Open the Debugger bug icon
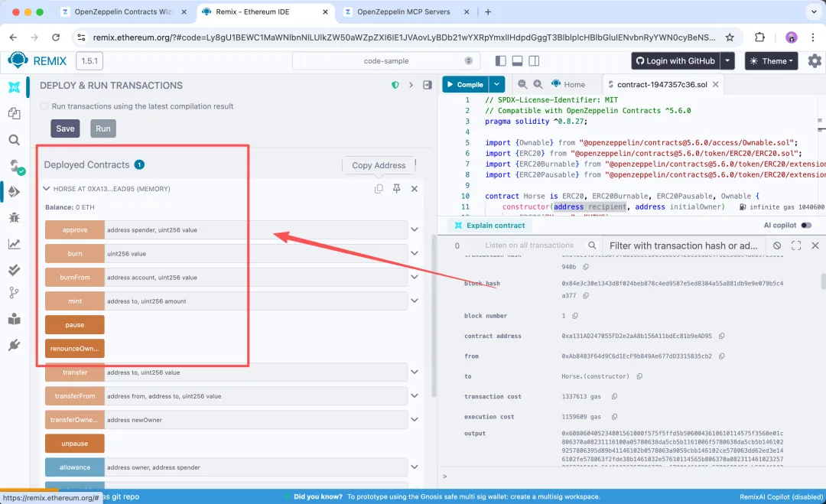 point(15,217)
